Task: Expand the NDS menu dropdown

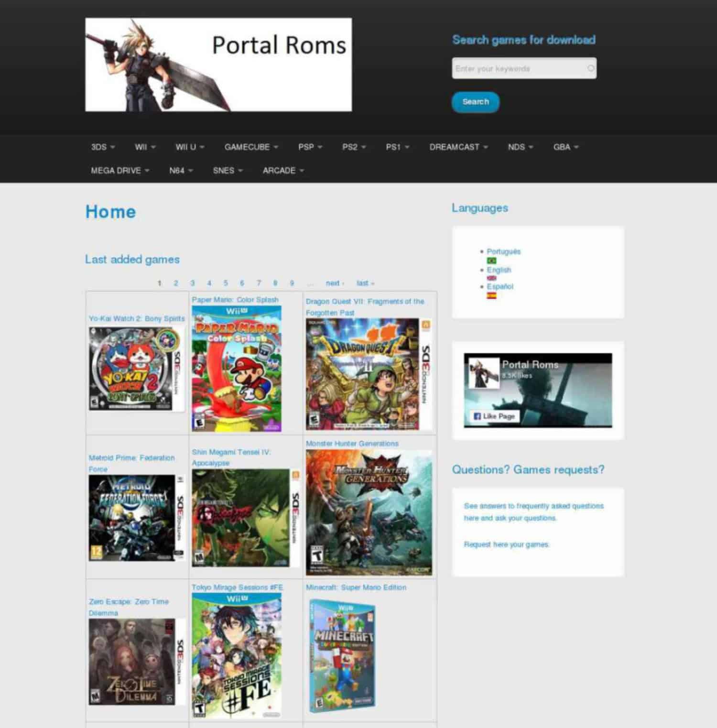Action: (x=521, y=147)
